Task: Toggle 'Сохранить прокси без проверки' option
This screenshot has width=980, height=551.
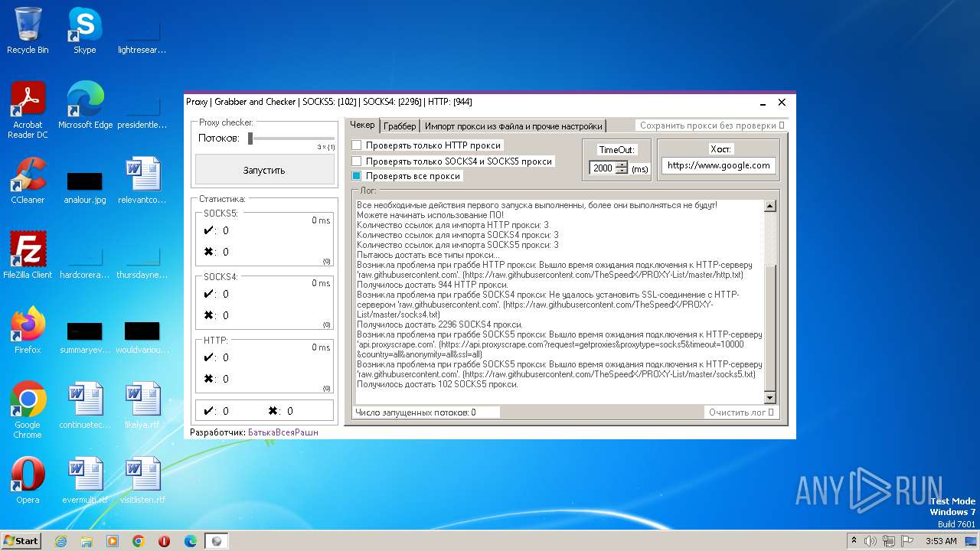Action: (712, 126)
